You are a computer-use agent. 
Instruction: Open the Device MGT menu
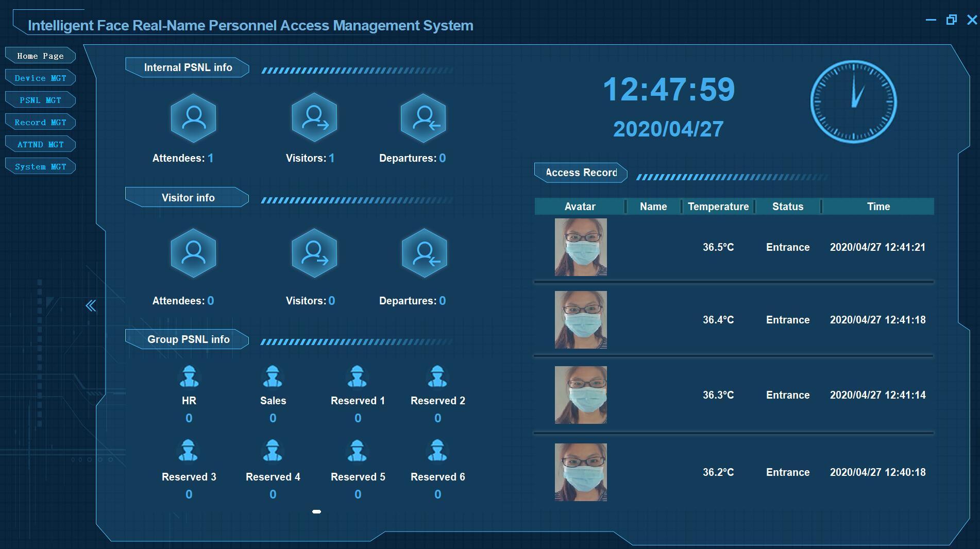[x=40, y=78]
